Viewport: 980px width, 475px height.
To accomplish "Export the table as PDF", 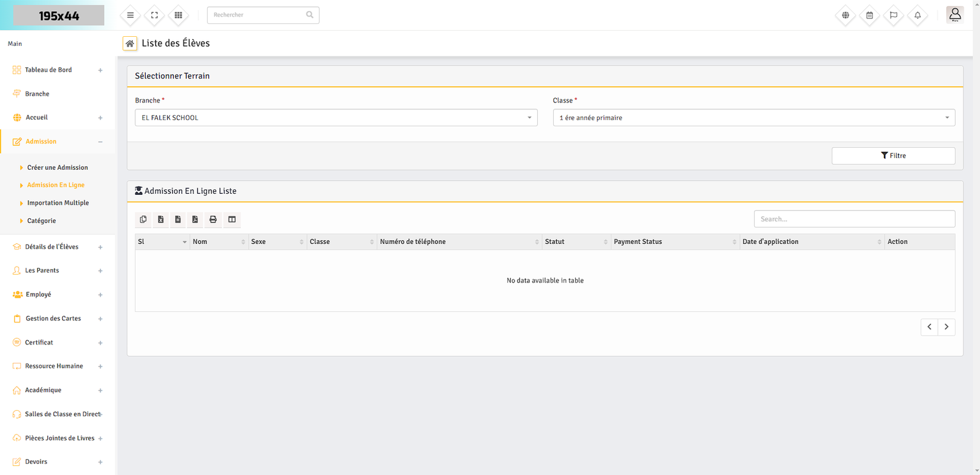I will coord(195,219).
